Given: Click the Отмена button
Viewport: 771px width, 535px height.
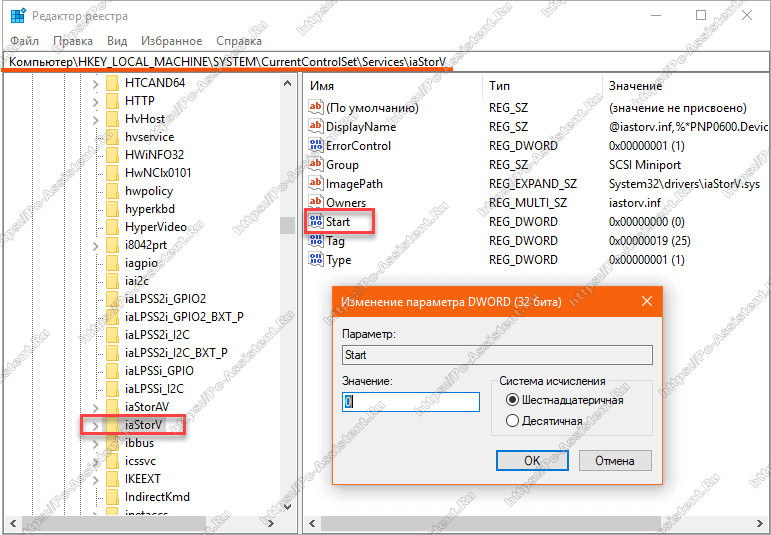Looking at the screenshot, I should click(614, 461).
